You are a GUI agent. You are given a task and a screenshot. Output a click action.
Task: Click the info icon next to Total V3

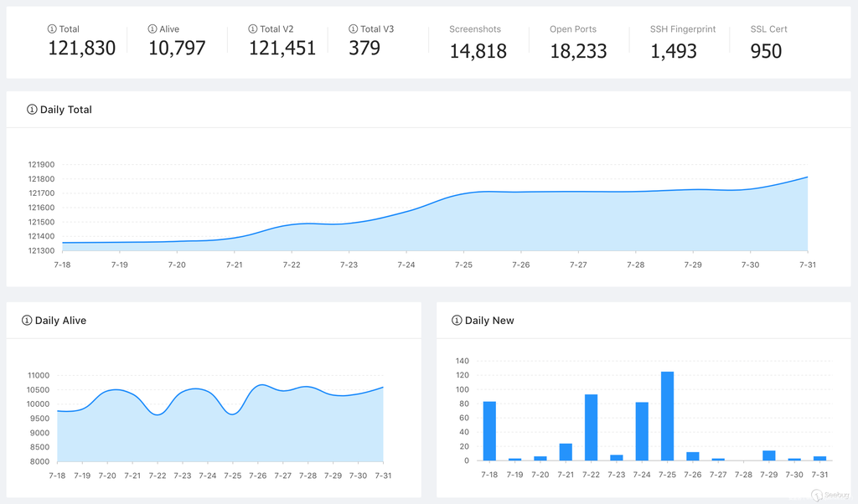click(354, 29)
